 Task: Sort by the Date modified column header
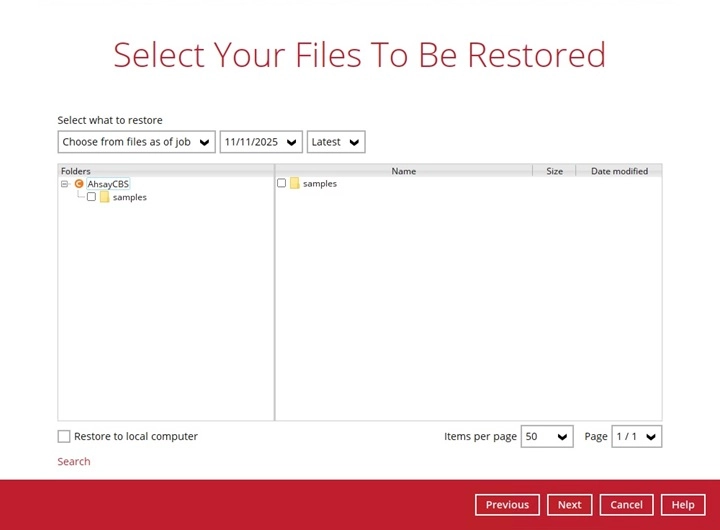619,171
